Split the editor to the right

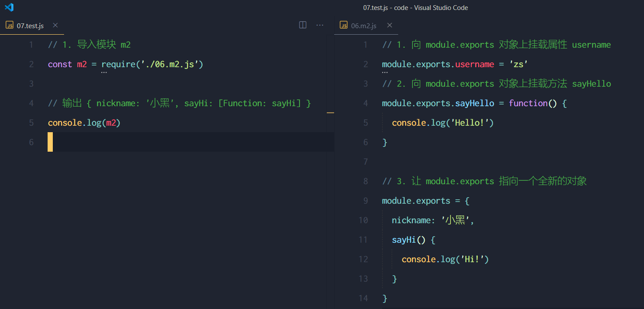point(303,25)
